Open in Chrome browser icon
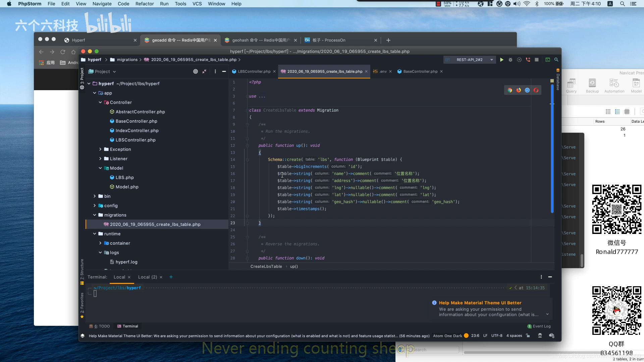644x362 pixels. coord(510,90)
